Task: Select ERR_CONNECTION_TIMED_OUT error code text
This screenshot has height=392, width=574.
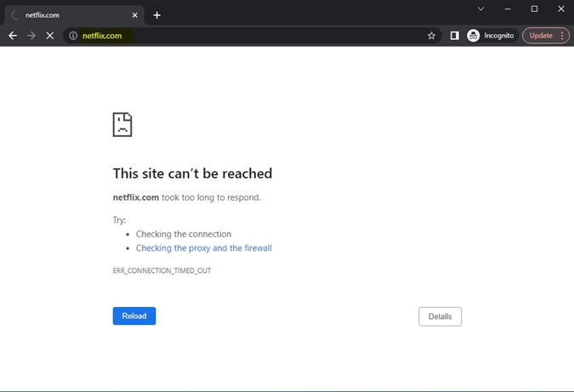Action: click(162, 271)
